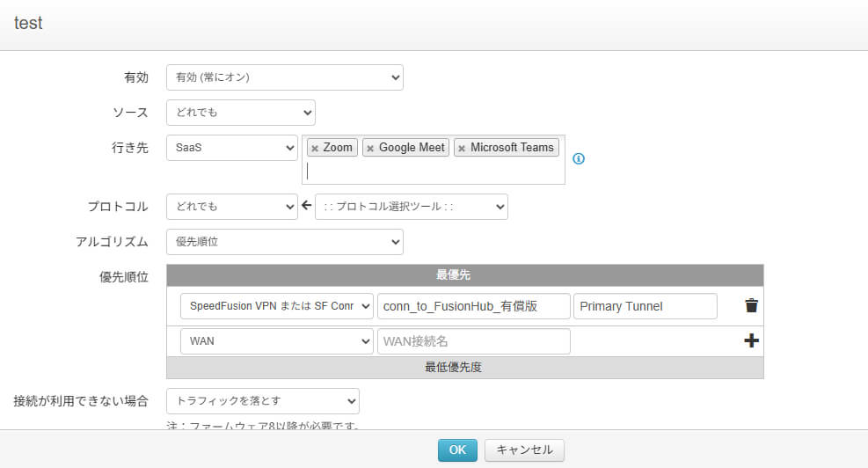
Task: Remove the Zoom tag from destination
Action: [x=315, y=149]
